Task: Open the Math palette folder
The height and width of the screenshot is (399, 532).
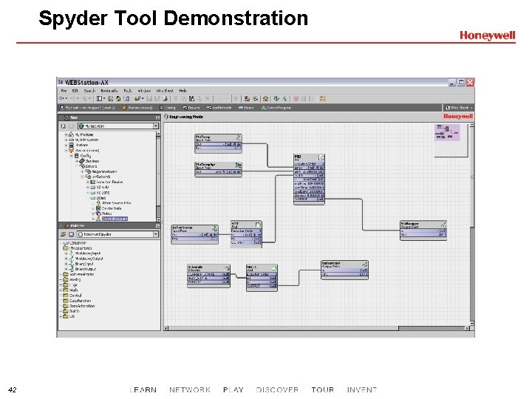Action: click(x=73, y=290)
